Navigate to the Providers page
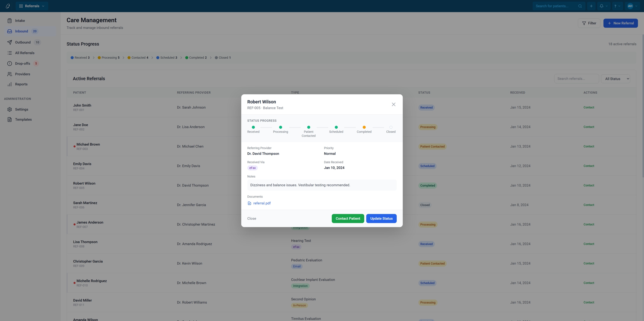Viewport: 644px width, 321px height. (30, 74)
